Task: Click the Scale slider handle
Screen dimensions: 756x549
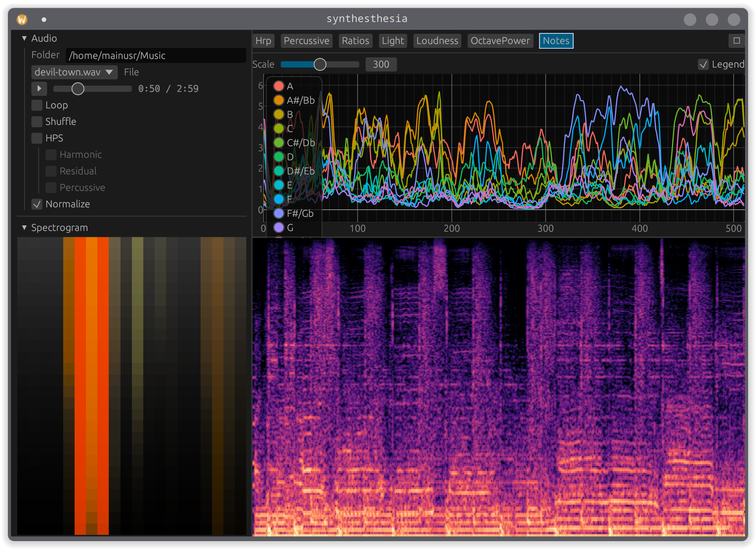Action: [x=320, y=64]
